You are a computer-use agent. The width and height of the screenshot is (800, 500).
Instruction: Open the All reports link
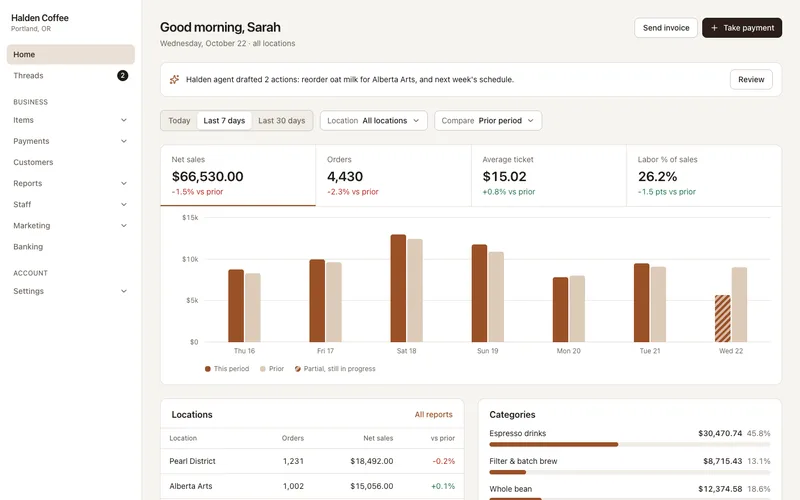point(433,415)
